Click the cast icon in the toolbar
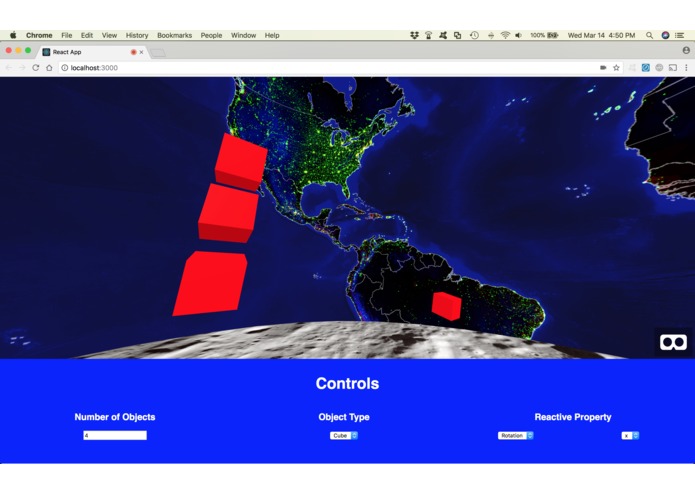Screen dimensions: 695x494 [x=673, y=68]
